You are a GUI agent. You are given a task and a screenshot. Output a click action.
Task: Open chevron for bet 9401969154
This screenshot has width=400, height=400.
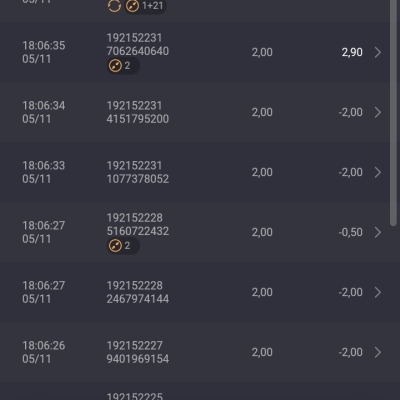click(x=378, y=352)
